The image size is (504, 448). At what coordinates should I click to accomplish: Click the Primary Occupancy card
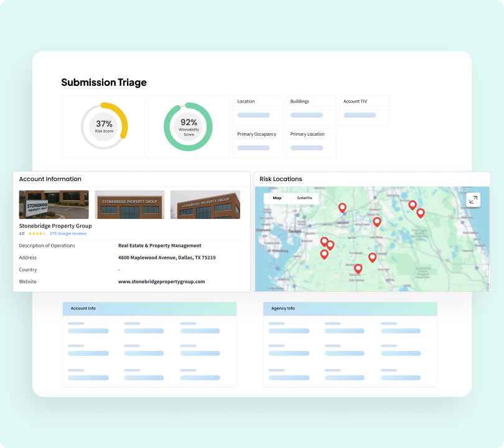pyautogui.click(x=258, y=142)
